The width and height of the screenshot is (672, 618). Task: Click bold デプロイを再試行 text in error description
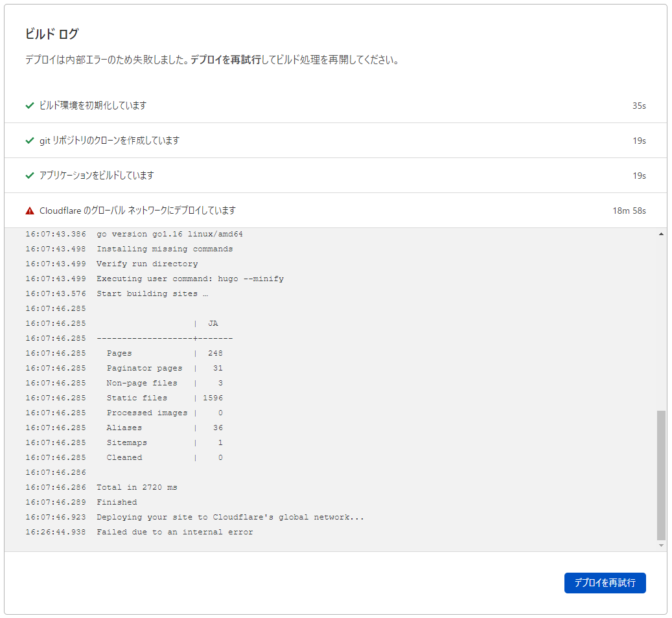[226, 60]
